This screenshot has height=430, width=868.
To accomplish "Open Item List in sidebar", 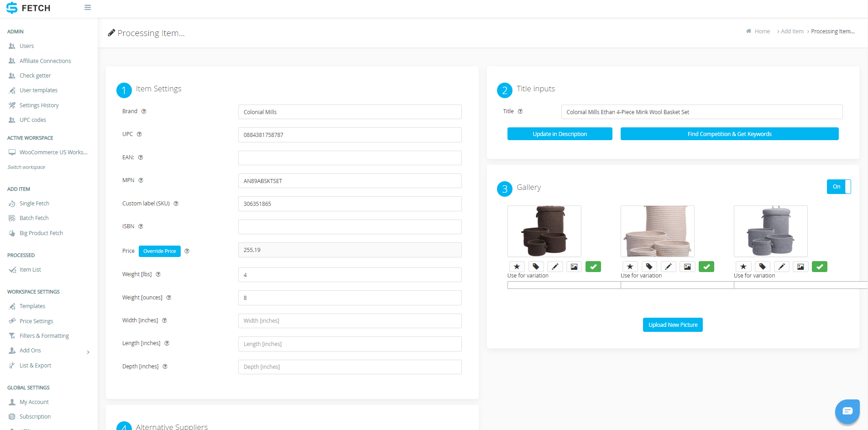I will tap(30, 270).
